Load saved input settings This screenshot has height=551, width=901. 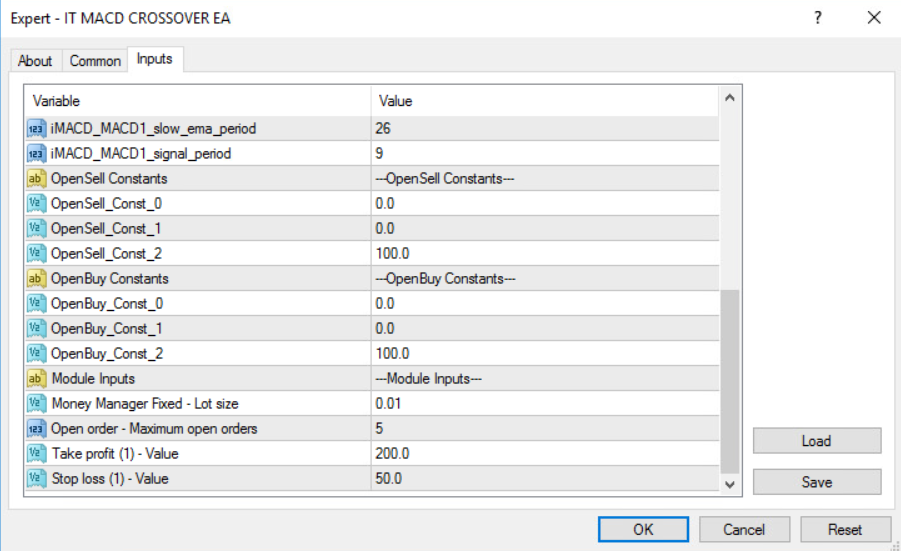click(x=817, y=441)
